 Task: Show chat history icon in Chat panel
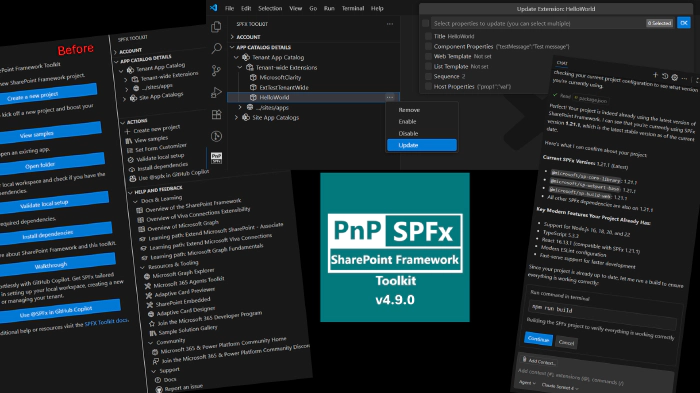click(x=665, y=76)
